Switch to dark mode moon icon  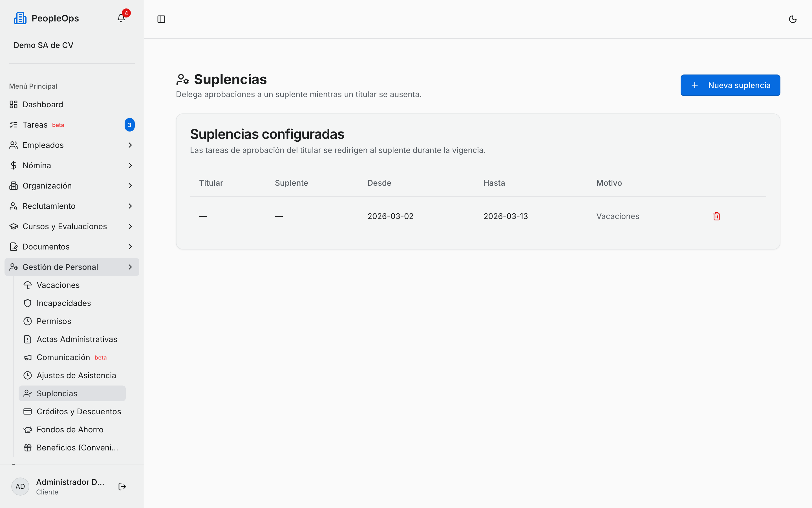pyautogui.click(x=793, y=19)
